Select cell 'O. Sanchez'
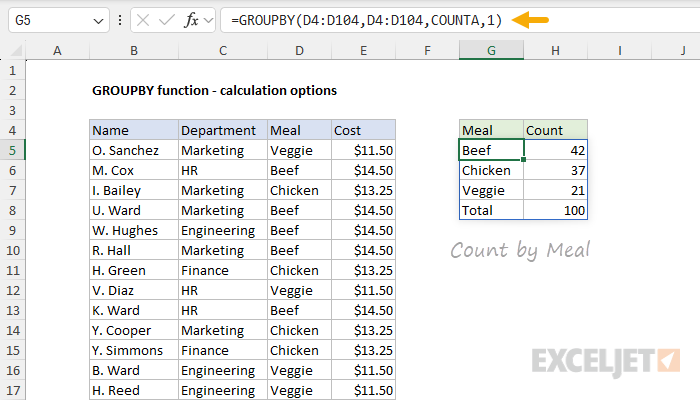Viewport: 700px width, 400px height. tap(134, 150)
